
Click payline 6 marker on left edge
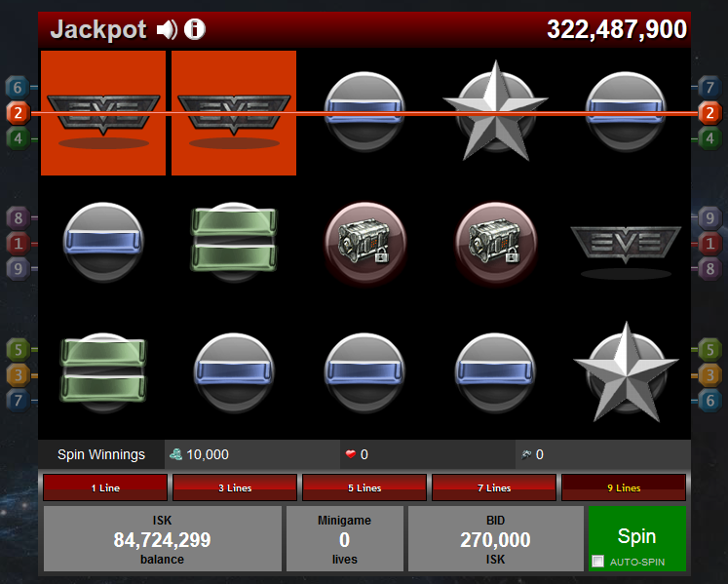point(18,87)
